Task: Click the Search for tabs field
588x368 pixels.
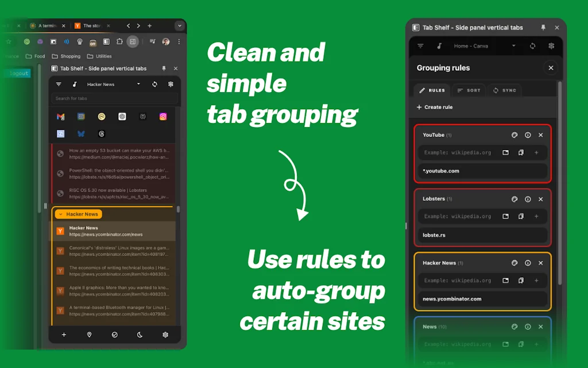Action: click(x=115, y=98)
